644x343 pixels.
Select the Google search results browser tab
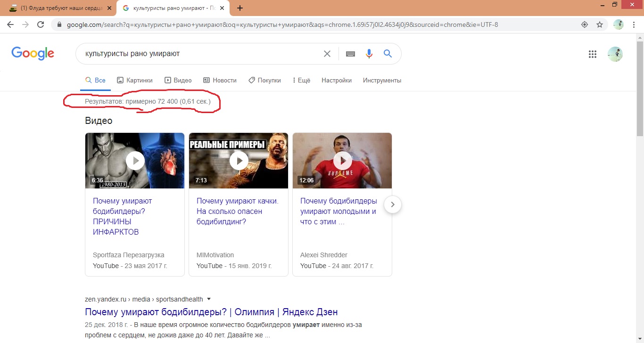(x=173, y=8)
